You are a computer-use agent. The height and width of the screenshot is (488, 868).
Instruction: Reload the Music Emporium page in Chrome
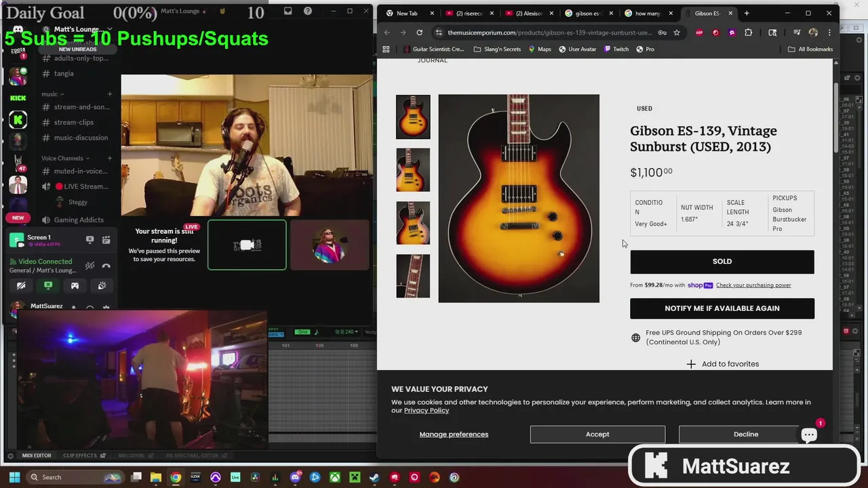click(419, 33)
